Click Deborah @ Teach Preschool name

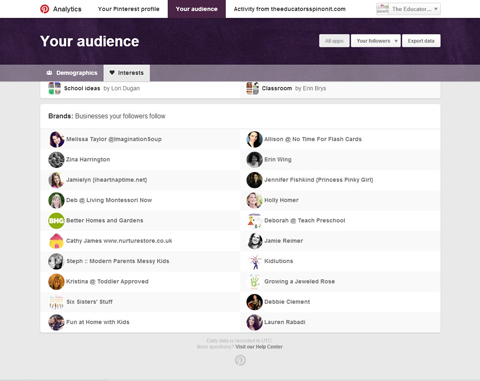click(x=305, y=220)
